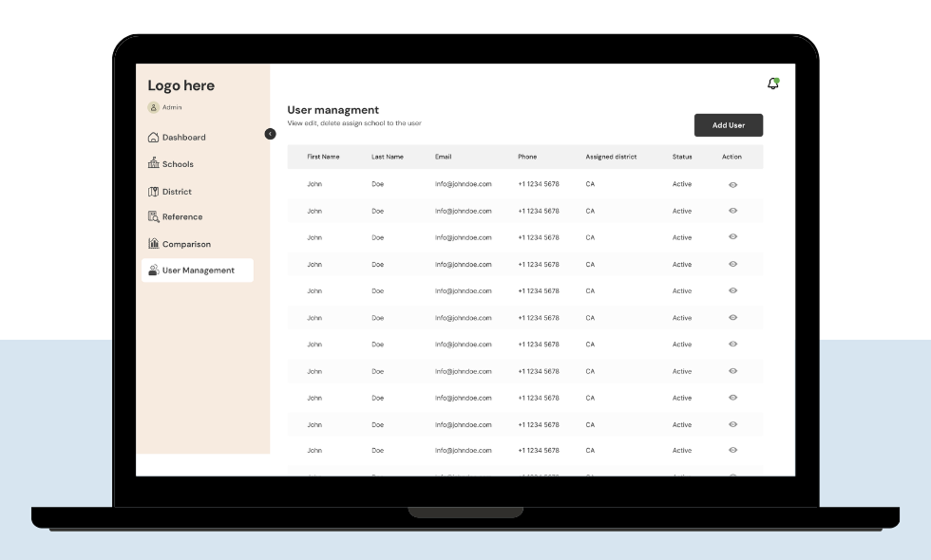Click the Schools building icon
Image resolution: width=931 pixels, height=560 pixels.
(x=153, y=164)
